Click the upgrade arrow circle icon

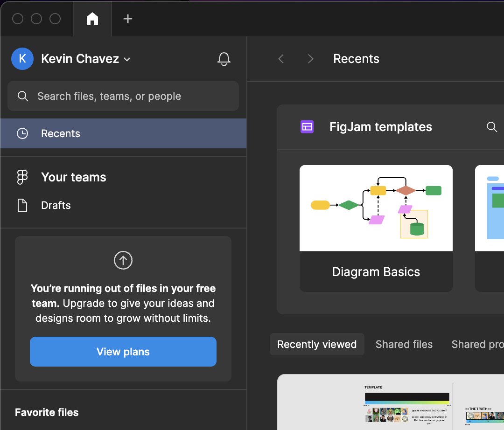click(x=123, y=260)
